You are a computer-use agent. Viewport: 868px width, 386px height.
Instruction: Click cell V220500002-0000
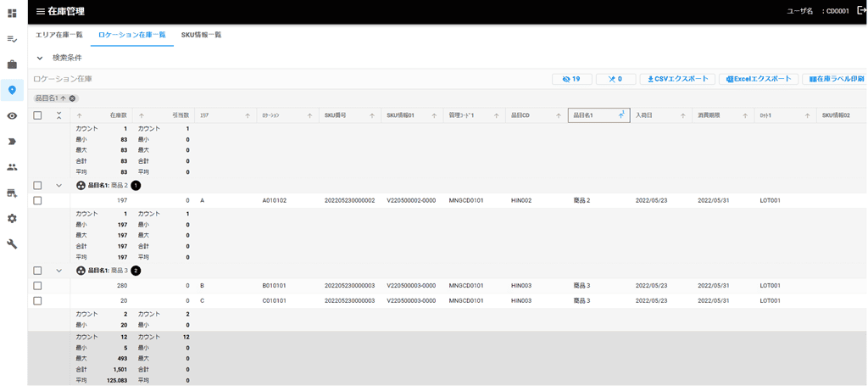point(411,200)
